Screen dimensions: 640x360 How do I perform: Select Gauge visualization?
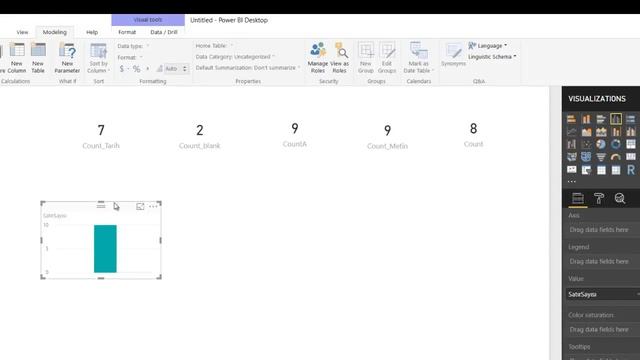tap(616, 157)
